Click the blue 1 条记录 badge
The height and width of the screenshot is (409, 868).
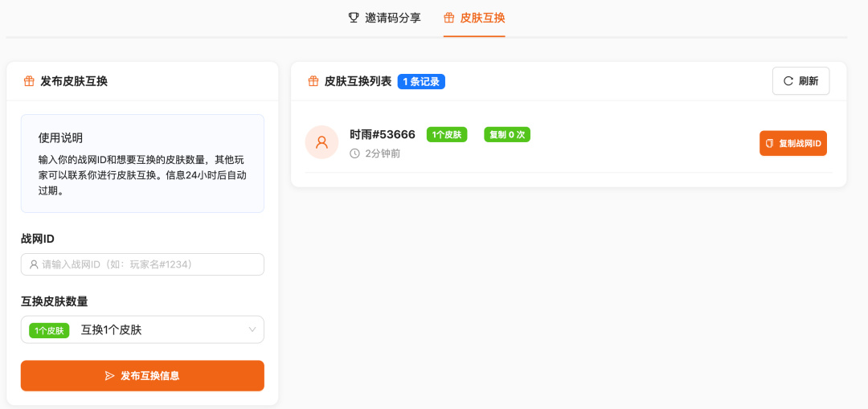click(x=421, y=82)
